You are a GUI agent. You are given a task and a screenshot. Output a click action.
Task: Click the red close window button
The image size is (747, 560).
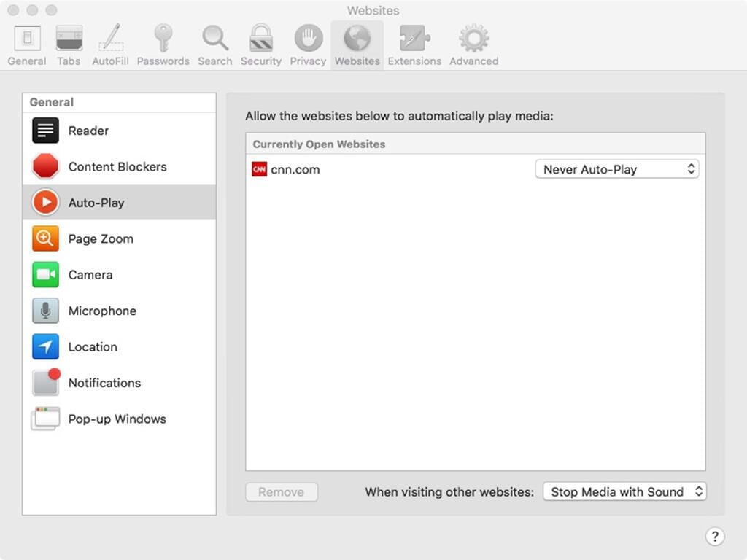13,10
